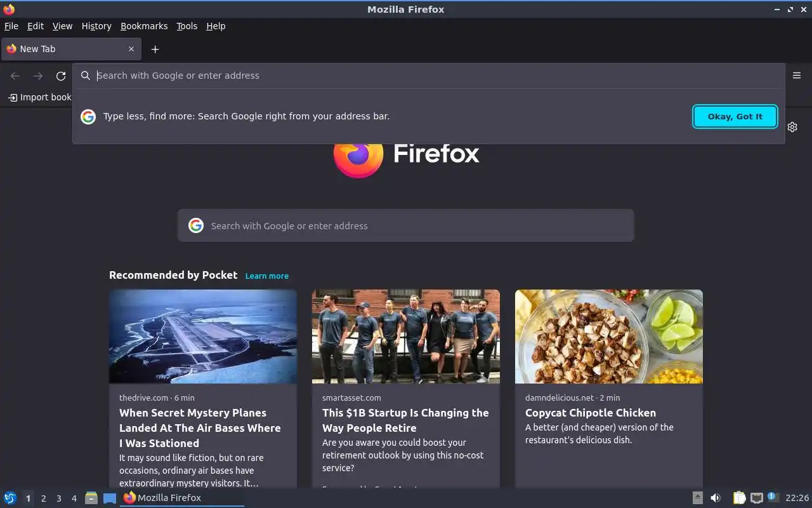Minimize the Firefox window
The image size is (812, 508).
778,10
